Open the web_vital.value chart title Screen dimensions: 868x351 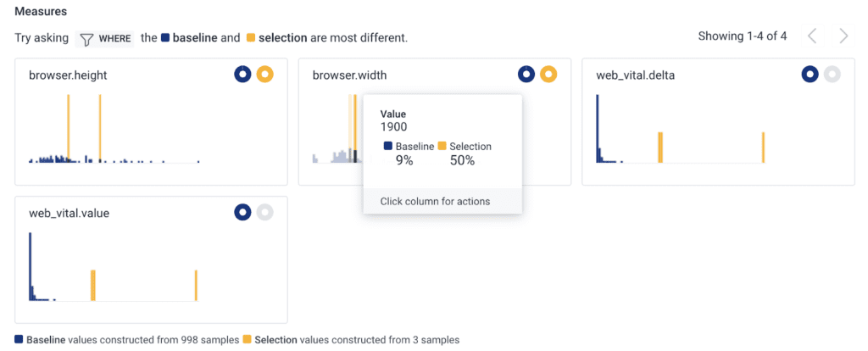point(69,213)
